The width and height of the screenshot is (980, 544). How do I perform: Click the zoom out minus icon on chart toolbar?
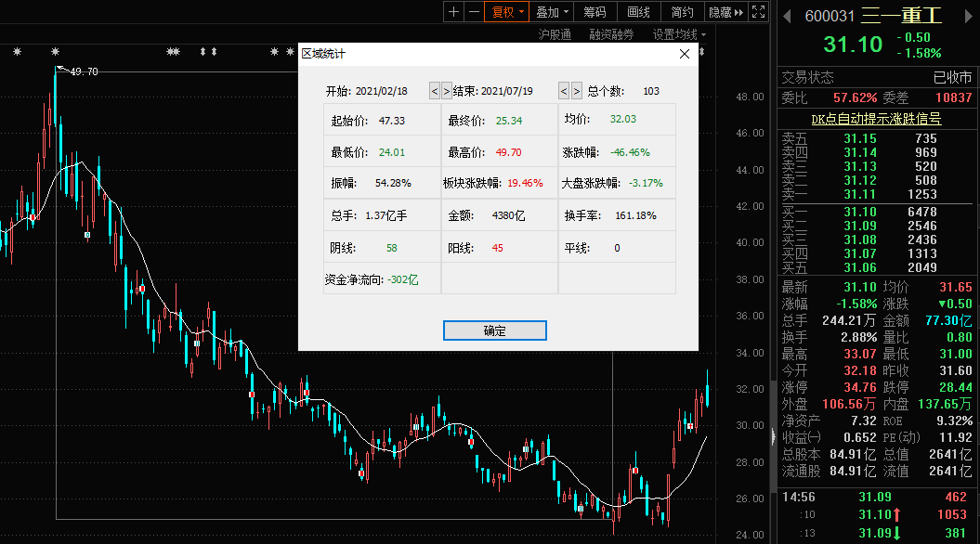pyautogui.click(x=477, y=11)
